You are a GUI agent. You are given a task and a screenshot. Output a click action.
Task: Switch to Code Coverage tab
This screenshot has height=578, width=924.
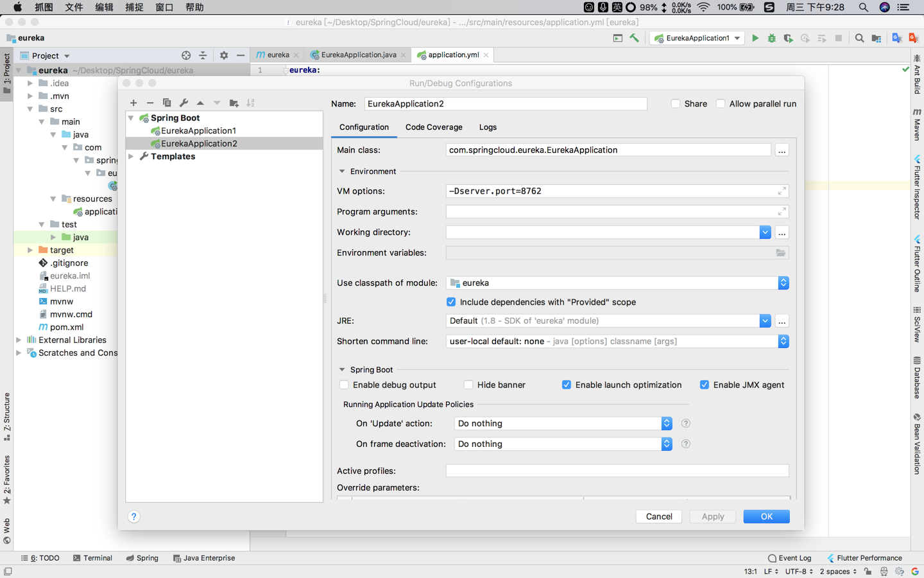tap(434, 127)
